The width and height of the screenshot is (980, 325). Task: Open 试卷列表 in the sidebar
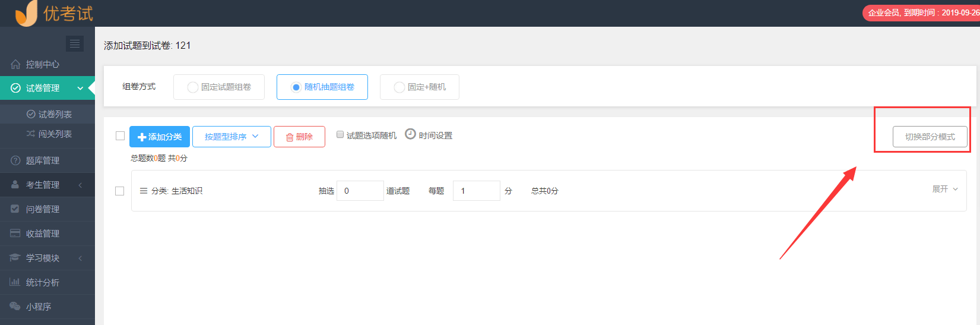[55, 114]
